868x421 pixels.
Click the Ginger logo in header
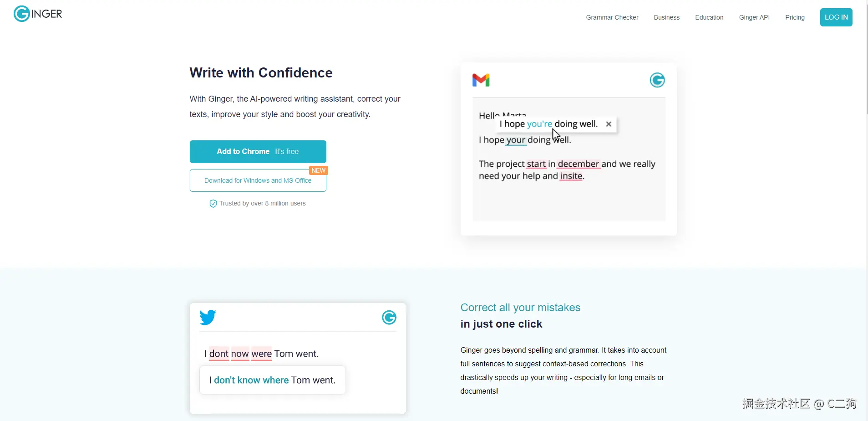[x=38, y=14]
